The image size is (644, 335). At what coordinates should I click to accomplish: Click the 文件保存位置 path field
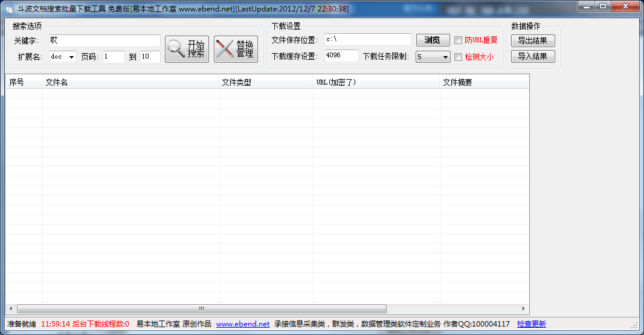point(367,40)
